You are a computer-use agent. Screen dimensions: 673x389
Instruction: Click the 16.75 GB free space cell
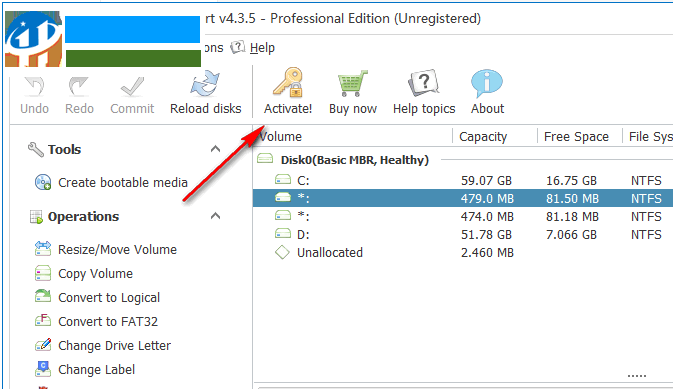point(571,180)
